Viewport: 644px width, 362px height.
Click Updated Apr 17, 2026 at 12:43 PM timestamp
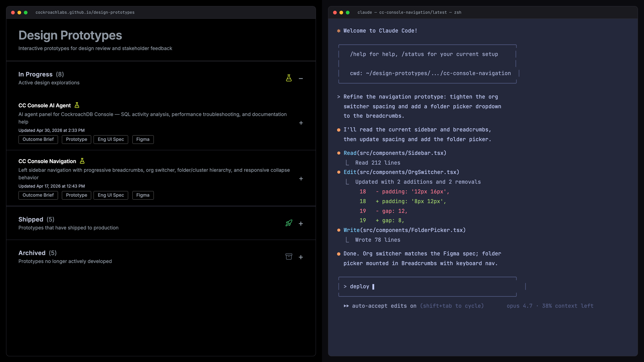pyautogui.click(x=51, y=186)
